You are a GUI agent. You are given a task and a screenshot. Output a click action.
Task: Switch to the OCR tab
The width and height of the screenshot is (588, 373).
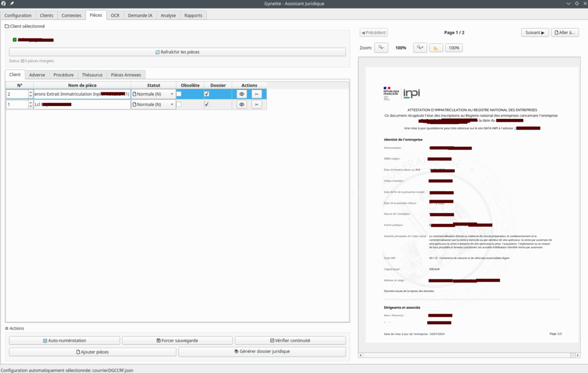click(115, 15)
